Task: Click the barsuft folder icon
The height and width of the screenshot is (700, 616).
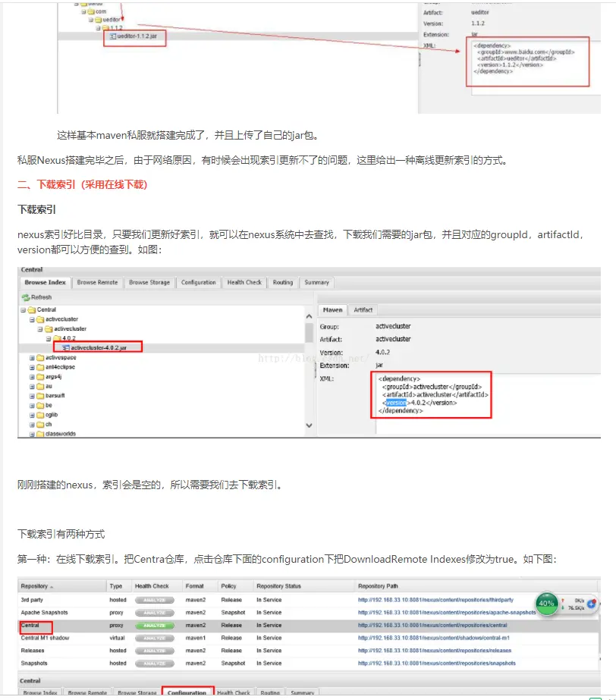Action: [40, 396]
